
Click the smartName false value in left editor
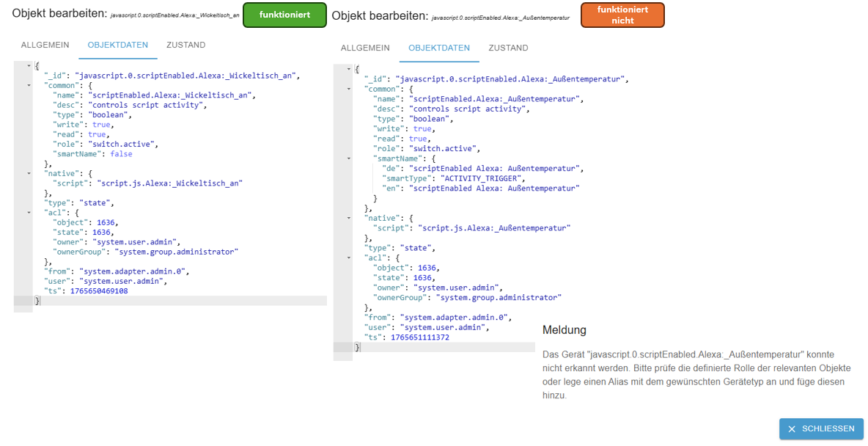[121, 154]
